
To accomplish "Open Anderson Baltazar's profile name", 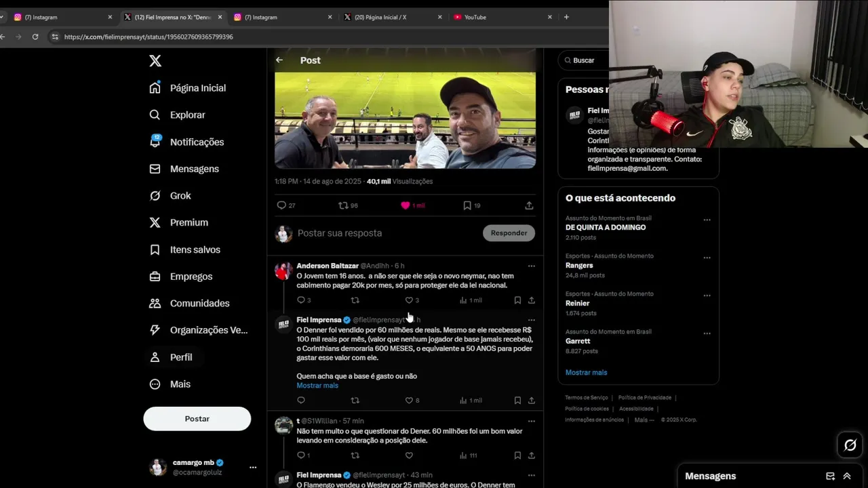I will pyautogui.click(x=328, y=266).
